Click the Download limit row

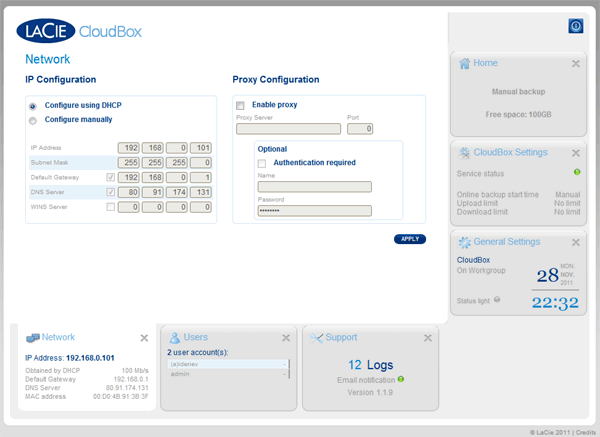pos(518,212)
